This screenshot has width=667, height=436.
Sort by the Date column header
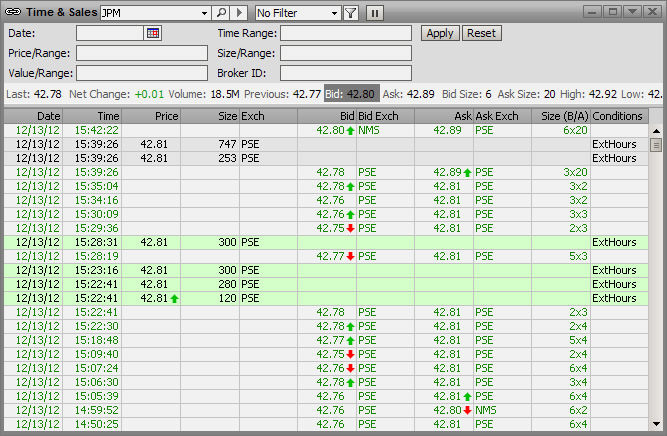pyautogui.click(x=33, y=116)
